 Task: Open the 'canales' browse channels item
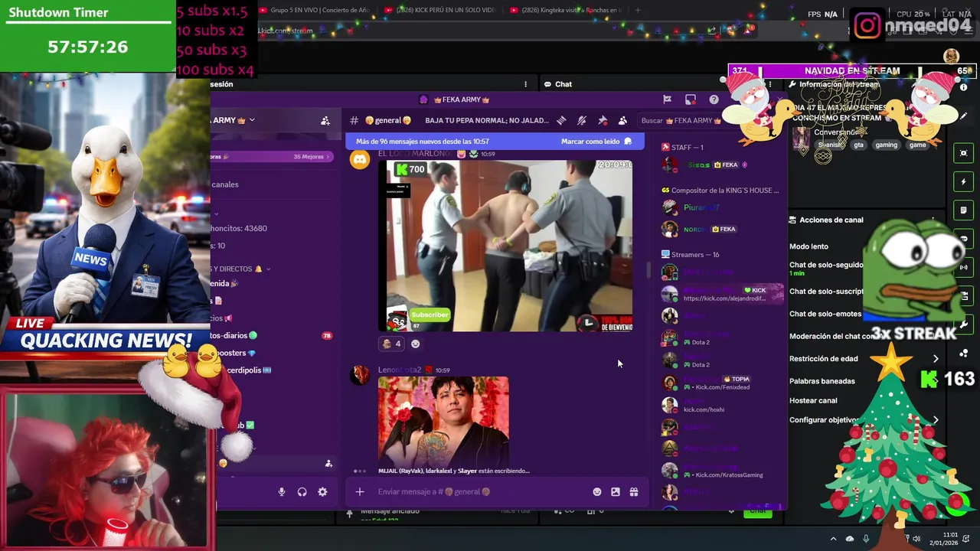tap(225, 184)
